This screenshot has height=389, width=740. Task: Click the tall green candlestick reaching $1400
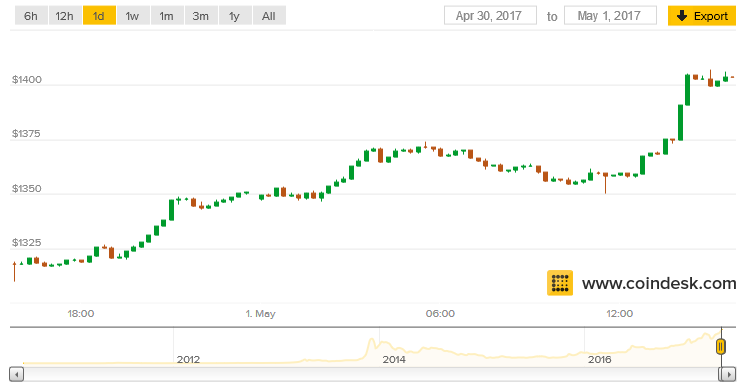pos(688,90)
